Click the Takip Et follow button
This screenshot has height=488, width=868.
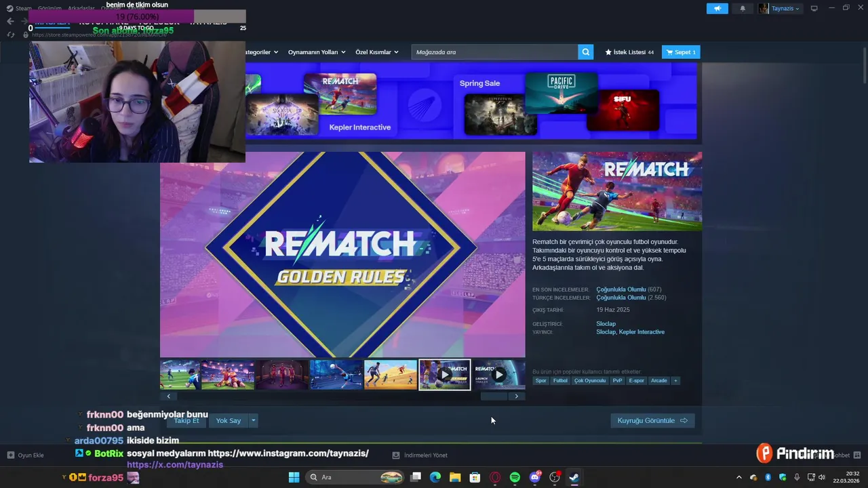[186, 421]
